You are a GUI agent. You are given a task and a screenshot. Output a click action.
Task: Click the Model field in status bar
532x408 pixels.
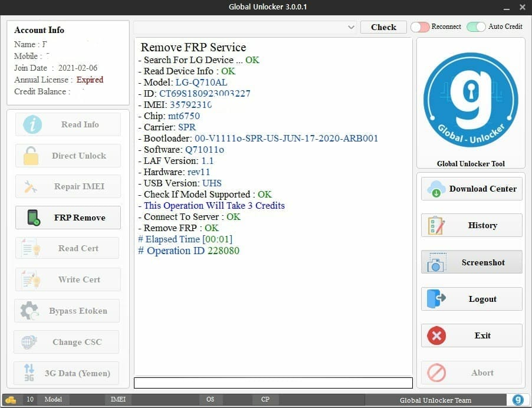(53, 400)
